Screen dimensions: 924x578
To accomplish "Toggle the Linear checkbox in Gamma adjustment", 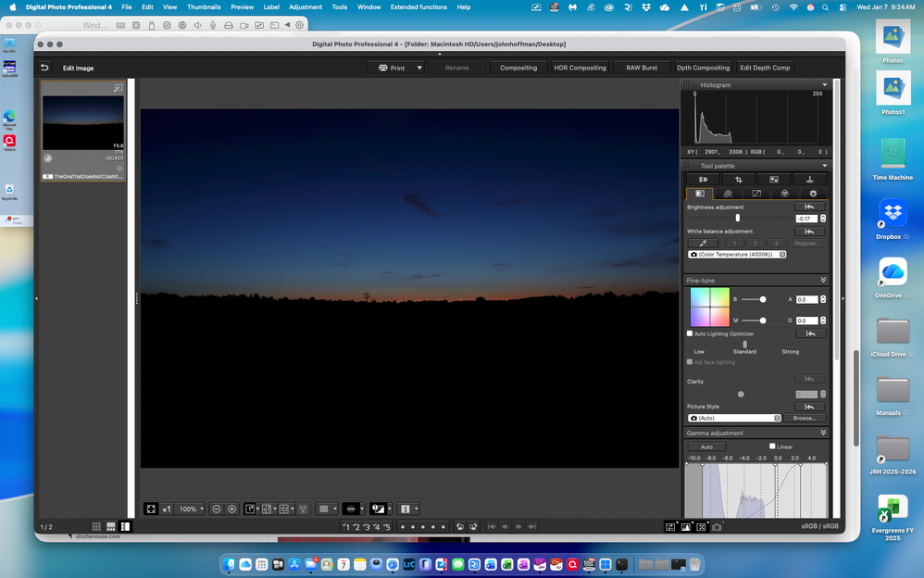I will tap(773, 446).
